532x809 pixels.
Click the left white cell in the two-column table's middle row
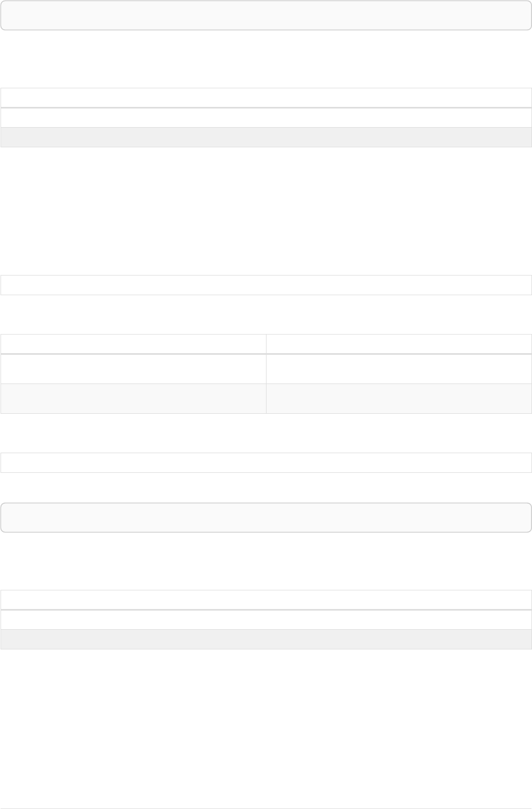pos(133,369)
